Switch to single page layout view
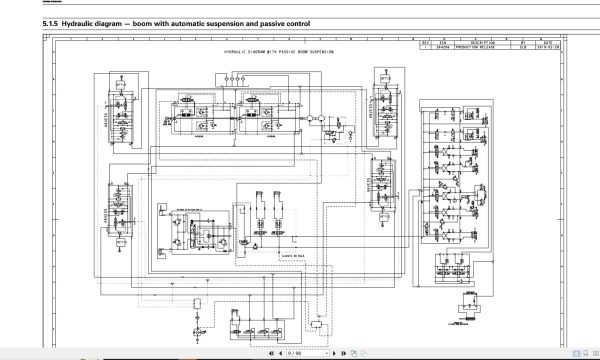The image size is (600, 360). (576, 353)
